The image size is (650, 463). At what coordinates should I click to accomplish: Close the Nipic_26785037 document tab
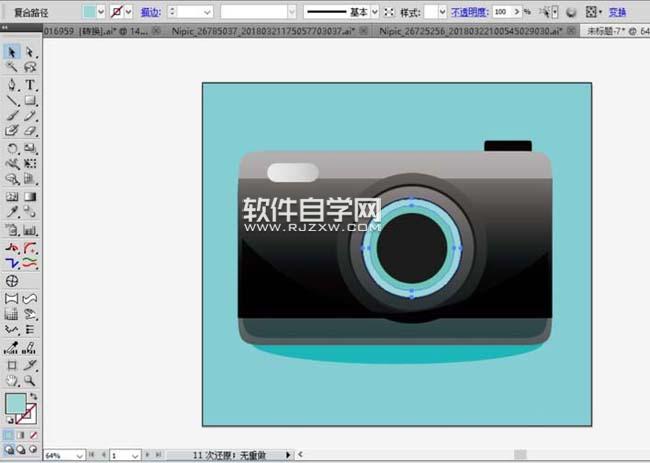[x=363, y=31]
